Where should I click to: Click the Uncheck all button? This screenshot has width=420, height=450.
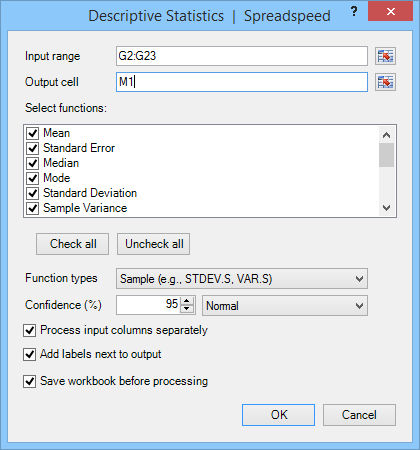click(154, 244)
